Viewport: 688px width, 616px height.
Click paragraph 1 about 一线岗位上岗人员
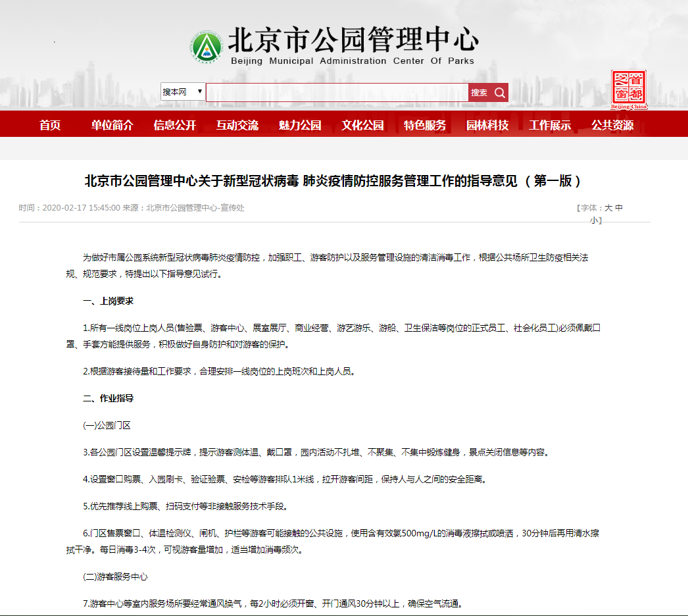pyautogui.click(x=333, y=336)
